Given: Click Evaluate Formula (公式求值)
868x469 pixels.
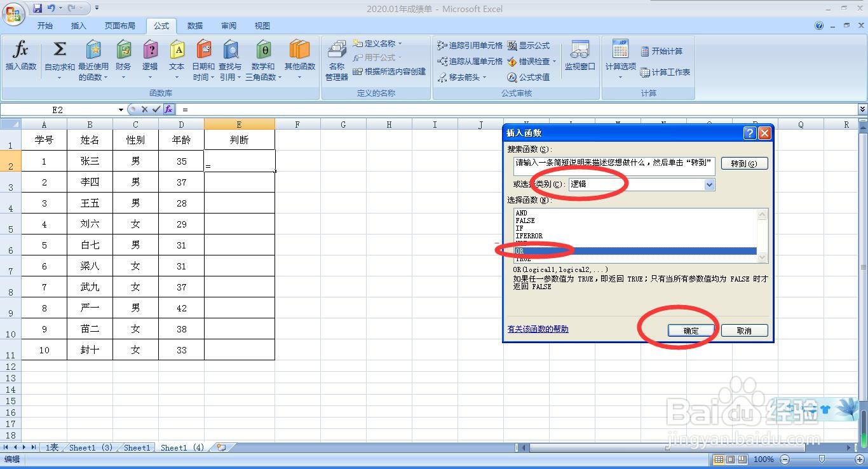Looking at the screenshot, I should click(529, 78).
